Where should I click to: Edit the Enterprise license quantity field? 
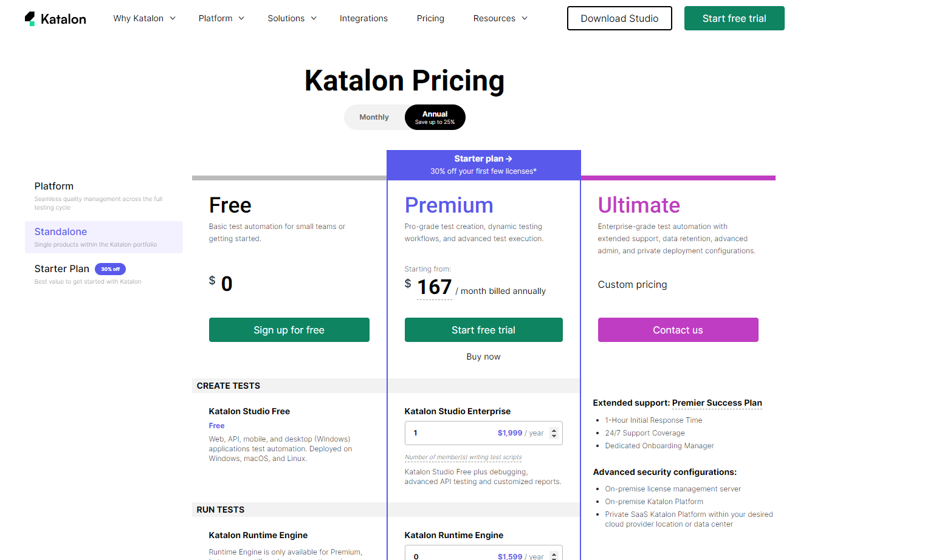[x=462, y=432]
